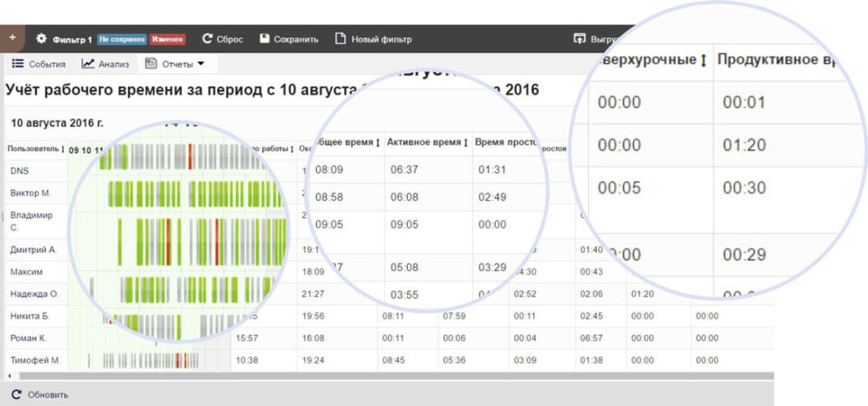Click the Отчеты report icon
Image resolution: width=868 pixels, height=406 pixels.
pos(150,64)
